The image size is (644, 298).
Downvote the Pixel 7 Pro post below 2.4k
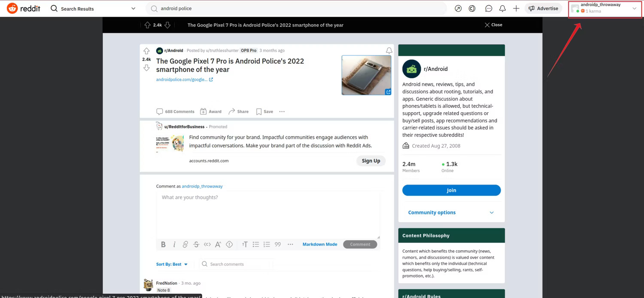(146, 68)
